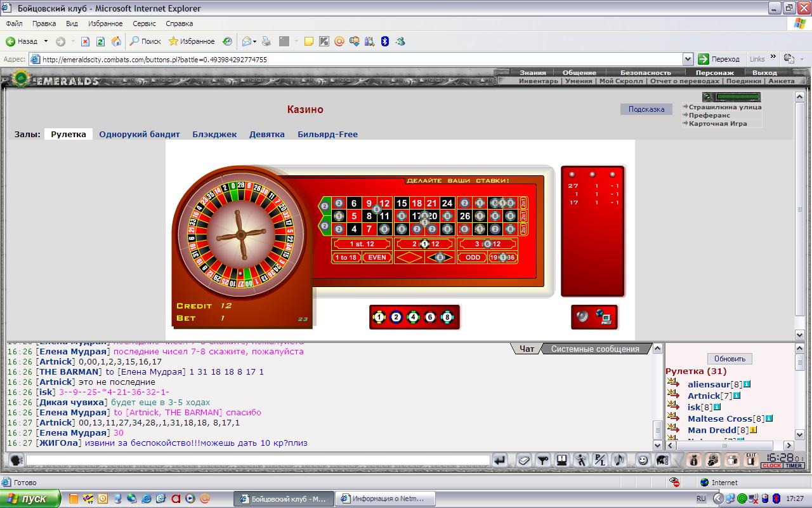Viewport: 812px width, 508px height.
Task: Click the address bar URL field
Action: pos(362,59)
